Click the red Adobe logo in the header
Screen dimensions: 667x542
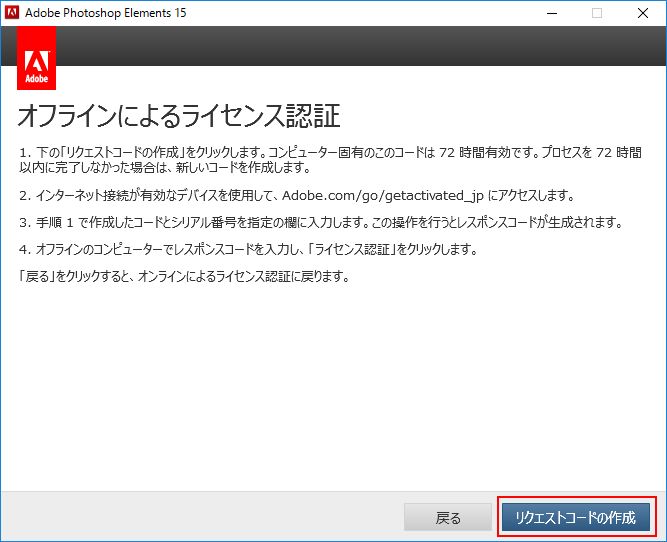(x=37, y=58)
